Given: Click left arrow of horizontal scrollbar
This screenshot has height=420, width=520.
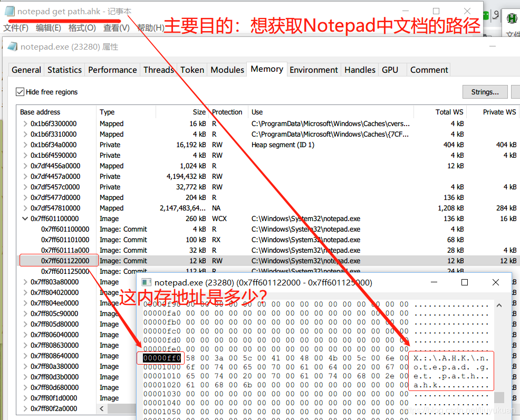Looking at the screenshot, I should point(102,409).
